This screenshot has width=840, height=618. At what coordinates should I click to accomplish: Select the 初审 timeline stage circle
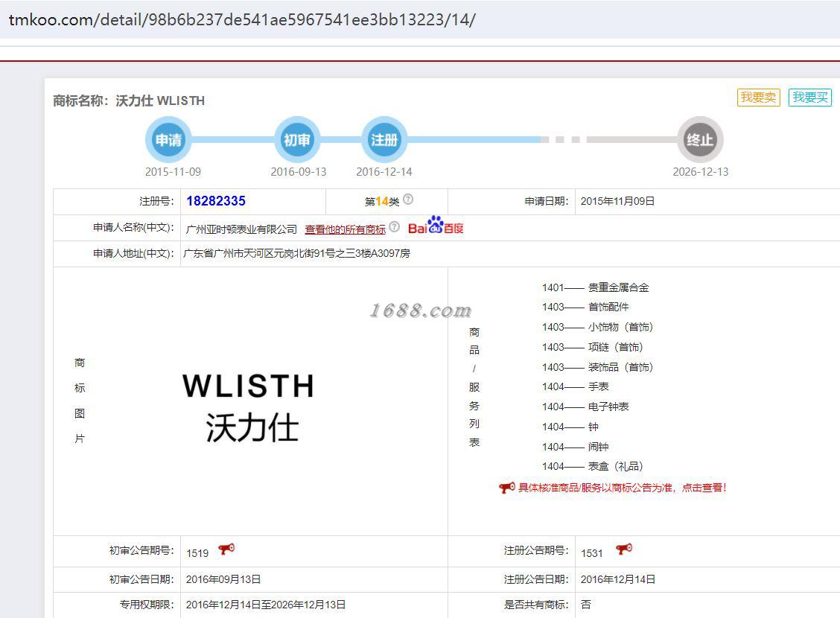point(297,140)
